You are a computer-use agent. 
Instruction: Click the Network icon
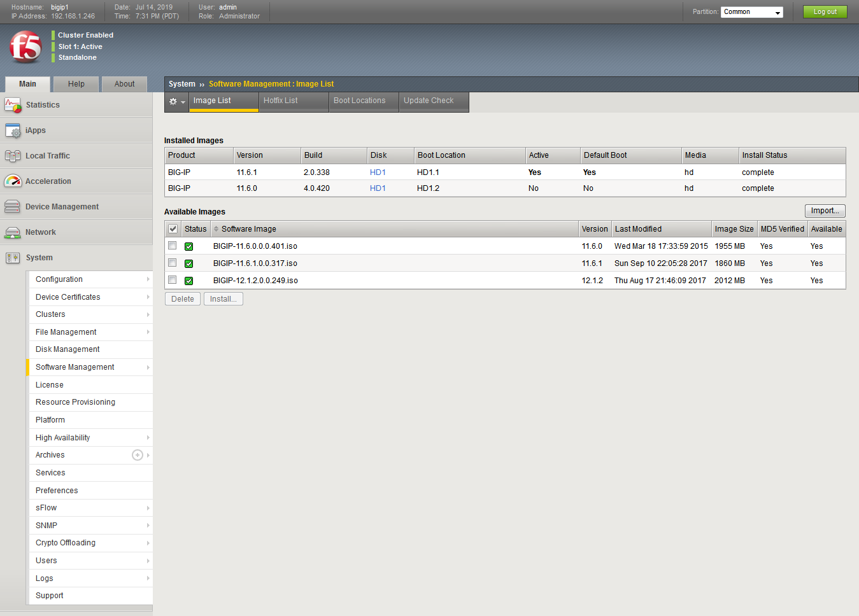[12, 232]
